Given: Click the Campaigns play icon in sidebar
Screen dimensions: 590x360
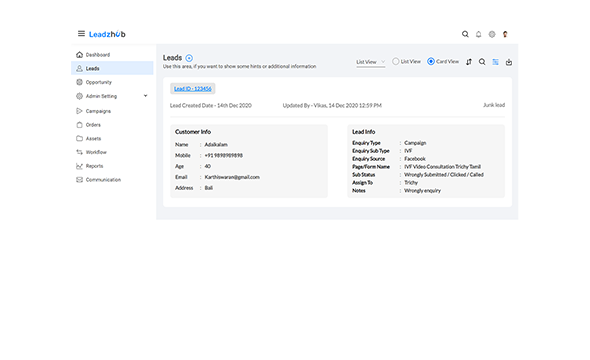Looking at the screenshot, I should pos(79,111).
